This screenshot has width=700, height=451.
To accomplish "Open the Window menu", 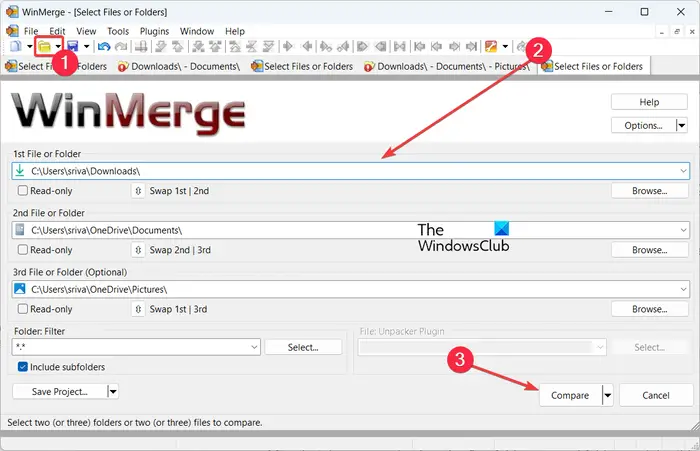I will coord(197,31).
